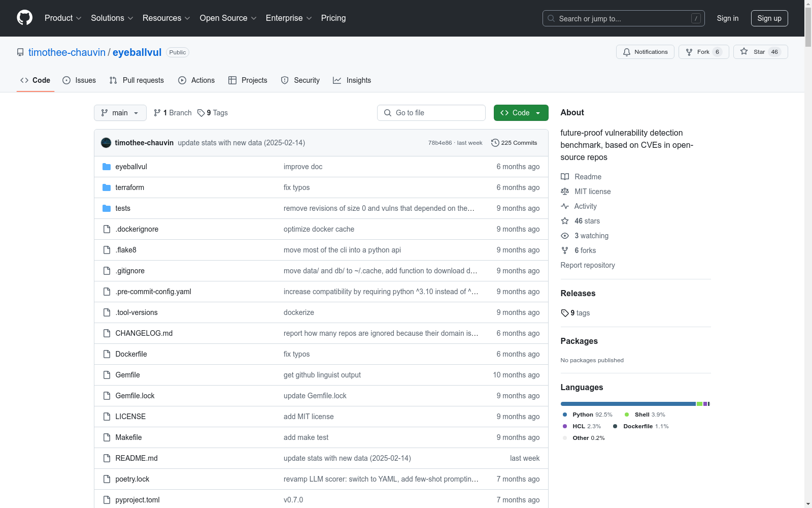Click the Go to file input

[431, 113]
